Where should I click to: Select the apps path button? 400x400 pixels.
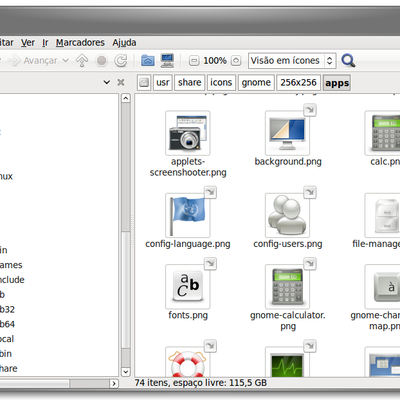click(337, 83)
